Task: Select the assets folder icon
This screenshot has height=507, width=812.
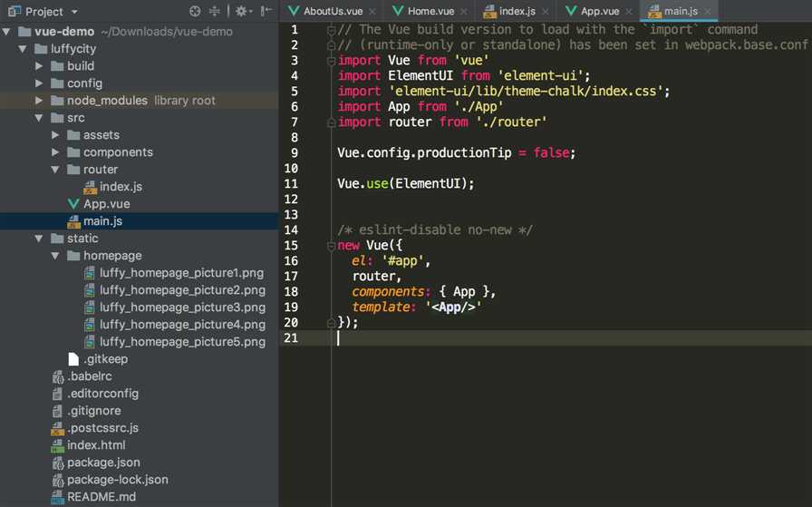Action: pyautogui.click(x=74, y=135)
